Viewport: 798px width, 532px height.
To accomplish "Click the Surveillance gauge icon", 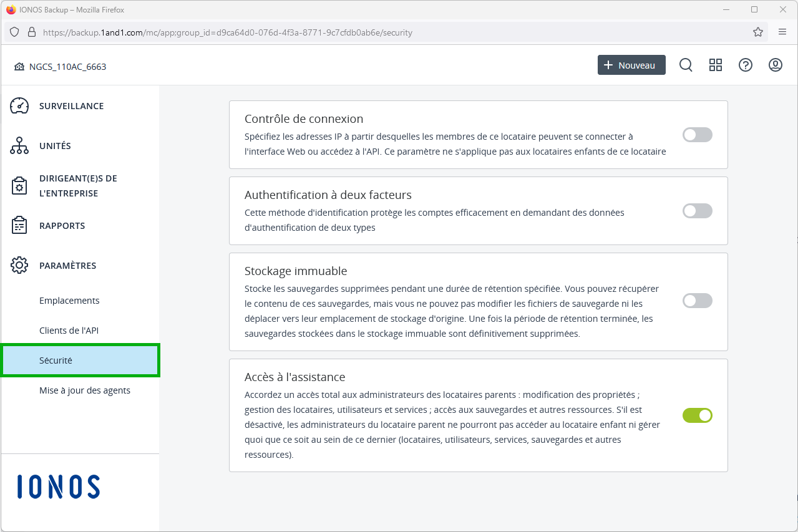I will (x=19, y=106).
